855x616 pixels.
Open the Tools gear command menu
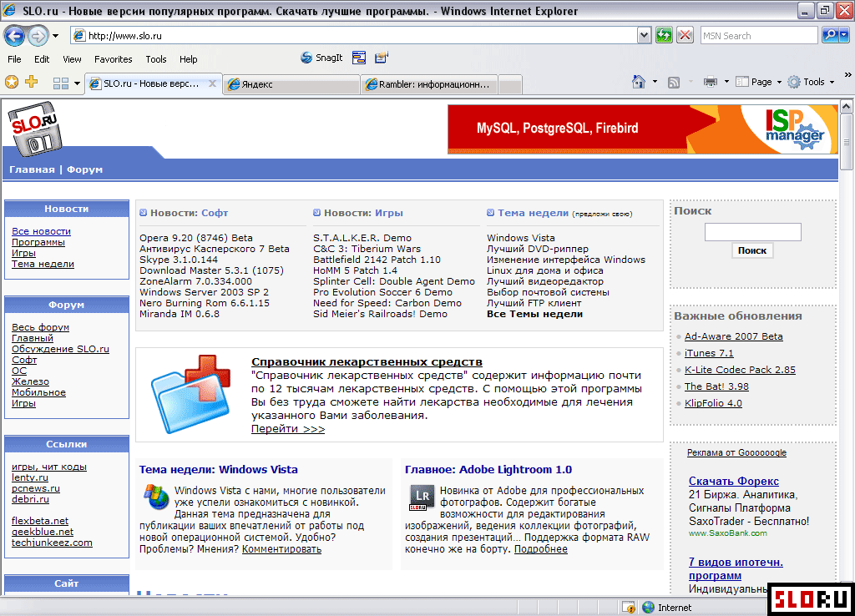(812, 82)
